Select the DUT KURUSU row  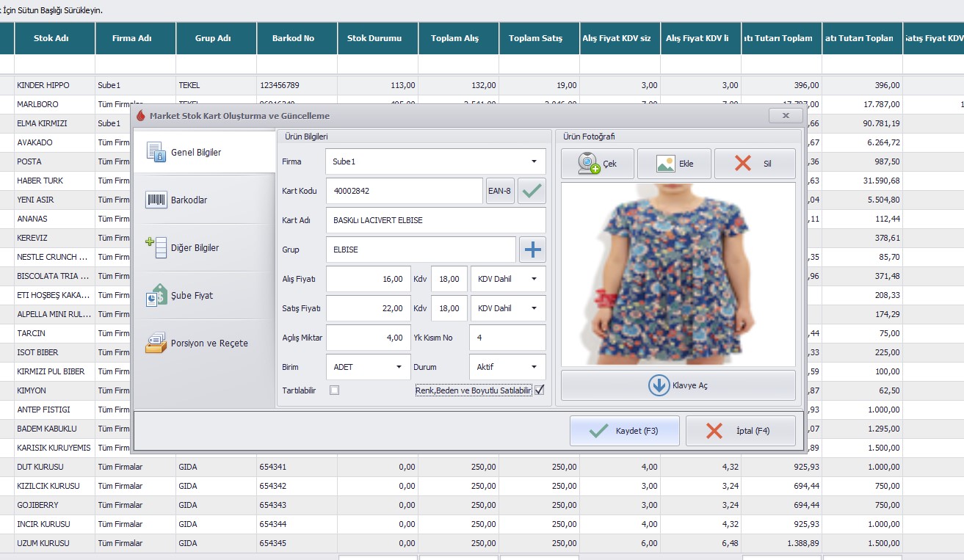pos(482,467)
